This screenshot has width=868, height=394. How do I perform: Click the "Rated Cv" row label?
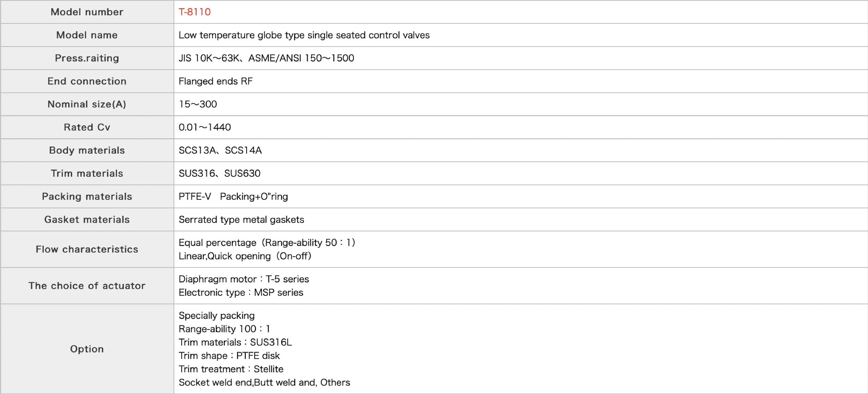pyautogui.click(x=87, y=127)
